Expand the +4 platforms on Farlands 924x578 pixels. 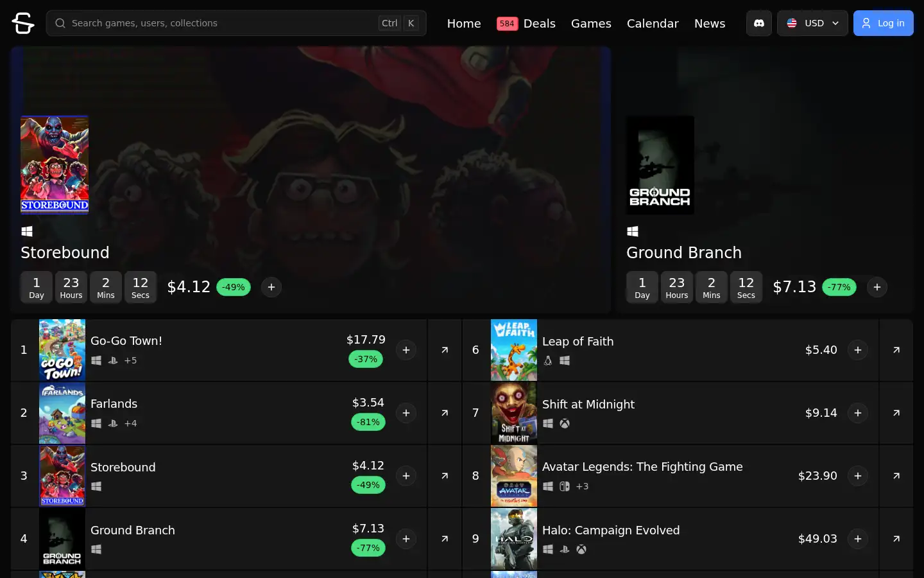[130, 423]
